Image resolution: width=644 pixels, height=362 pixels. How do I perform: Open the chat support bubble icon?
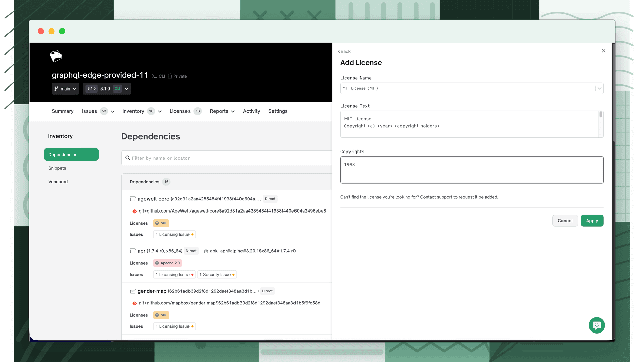coord(597,325)
